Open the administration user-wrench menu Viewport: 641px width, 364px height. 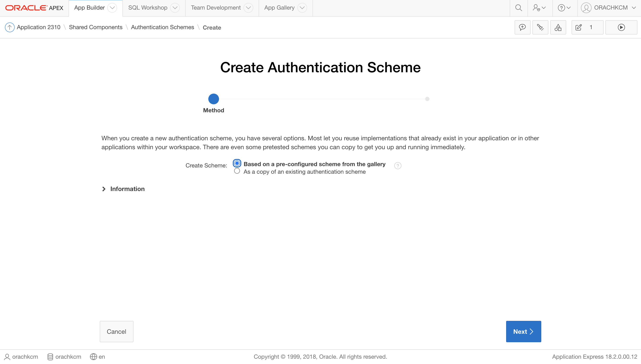pyautogui.click(x=539, y=8)
